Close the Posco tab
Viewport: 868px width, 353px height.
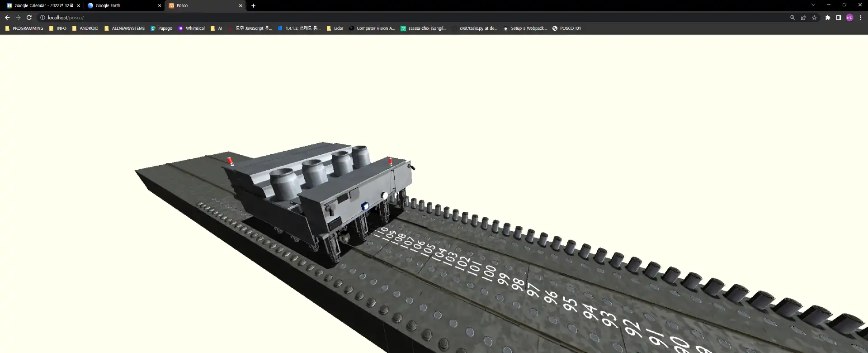pos(241,6)
